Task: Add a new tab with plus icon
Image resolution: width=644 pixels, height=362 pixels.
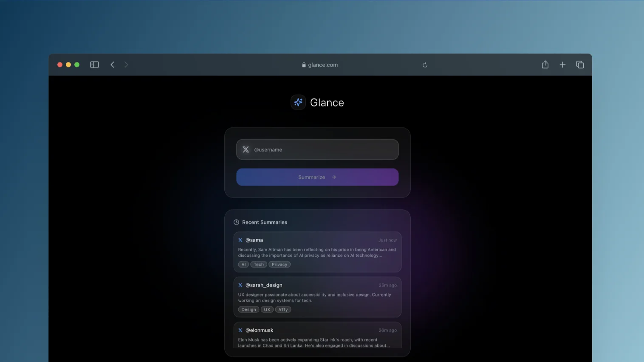Action: (x=562, y=65)
